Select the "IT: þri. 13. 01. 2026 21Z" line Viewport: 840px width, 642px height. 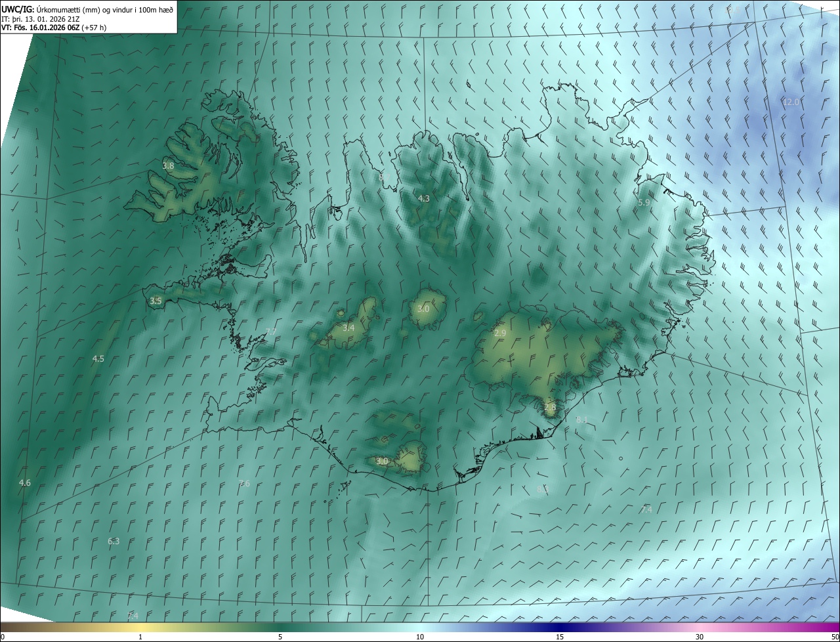coord(41,18)
